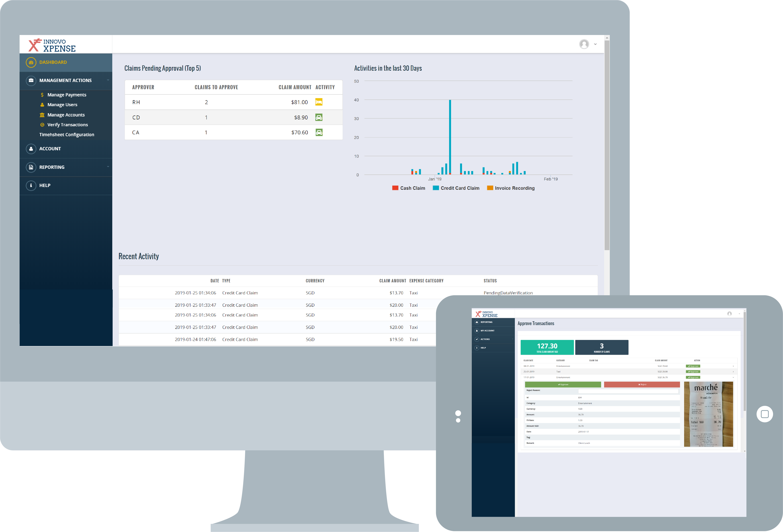The image size is (783, 532).
Task: Click the Reject Reason input field
Action: [628, 391]
